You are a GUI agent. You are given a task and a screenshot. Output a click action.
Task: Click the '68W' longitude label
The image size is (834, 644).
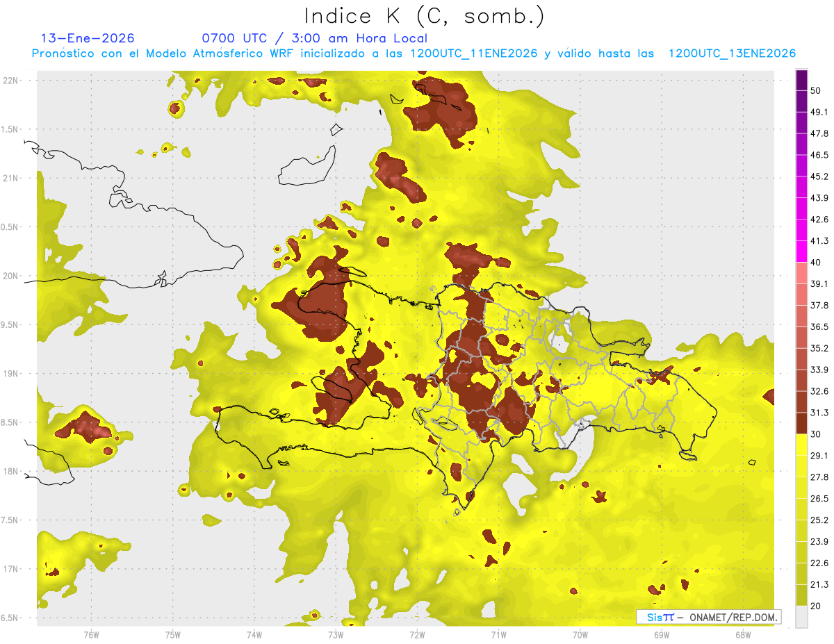743,635
